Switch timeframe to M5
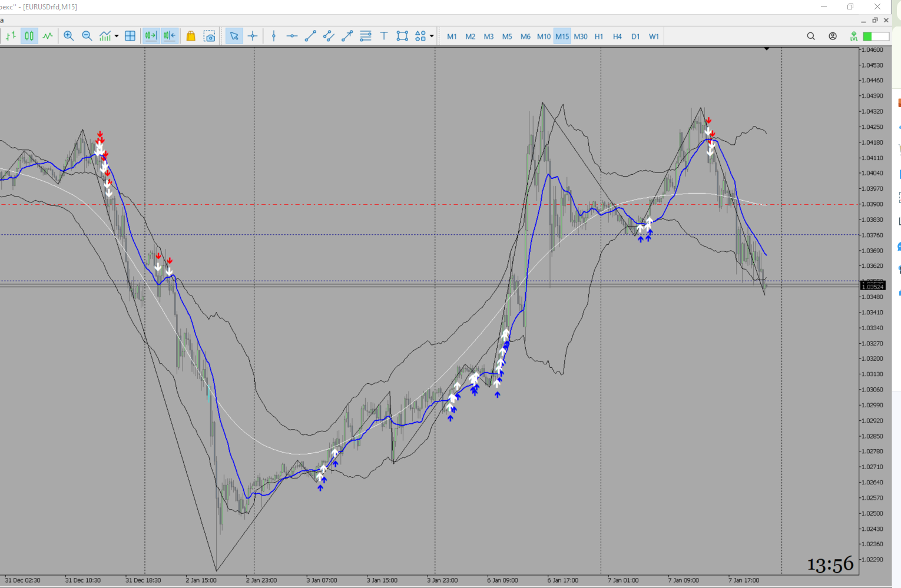The height and width of the screenshot is (588, 901). pyautogui.click(x=507, y=36)
